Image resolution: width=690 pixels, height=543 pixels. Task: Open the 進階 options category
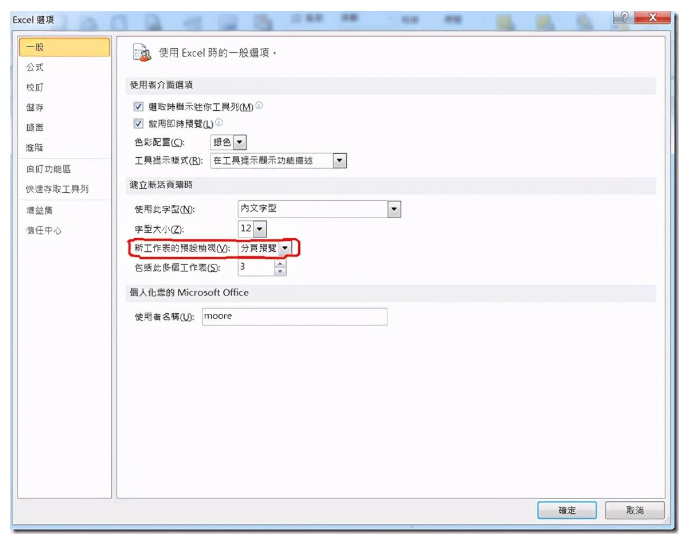click(35, 147)
